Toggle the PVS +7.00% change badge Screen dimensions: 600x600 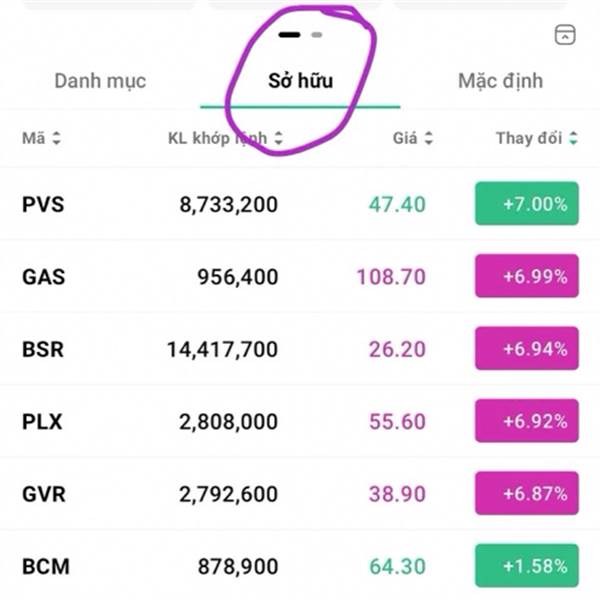click(526, 204)
